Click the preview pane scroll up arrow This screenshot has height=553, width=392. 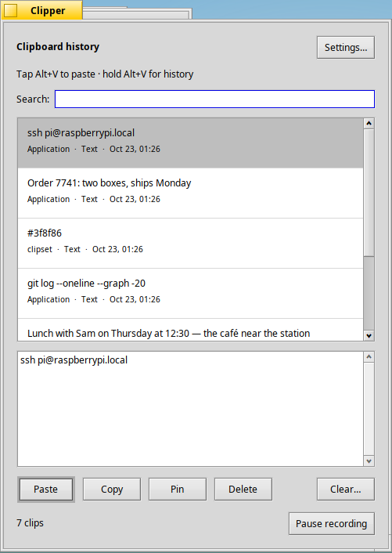pyautogui.click(x=369, y=357)
